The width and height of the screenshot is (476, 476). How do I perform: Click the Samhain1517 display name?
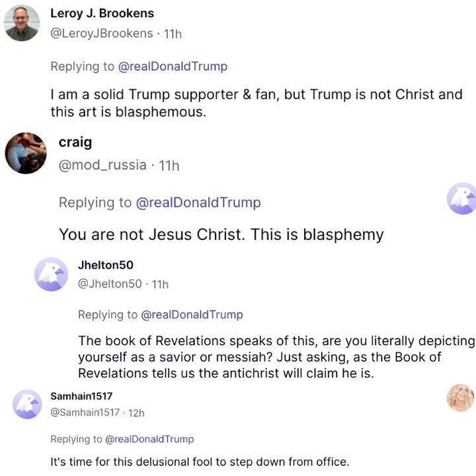(x=81, y=396)
